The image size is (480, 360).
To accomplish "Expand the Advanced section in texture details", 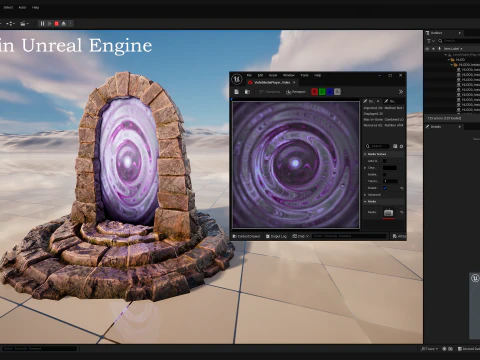I will click(x=365, y=195).
